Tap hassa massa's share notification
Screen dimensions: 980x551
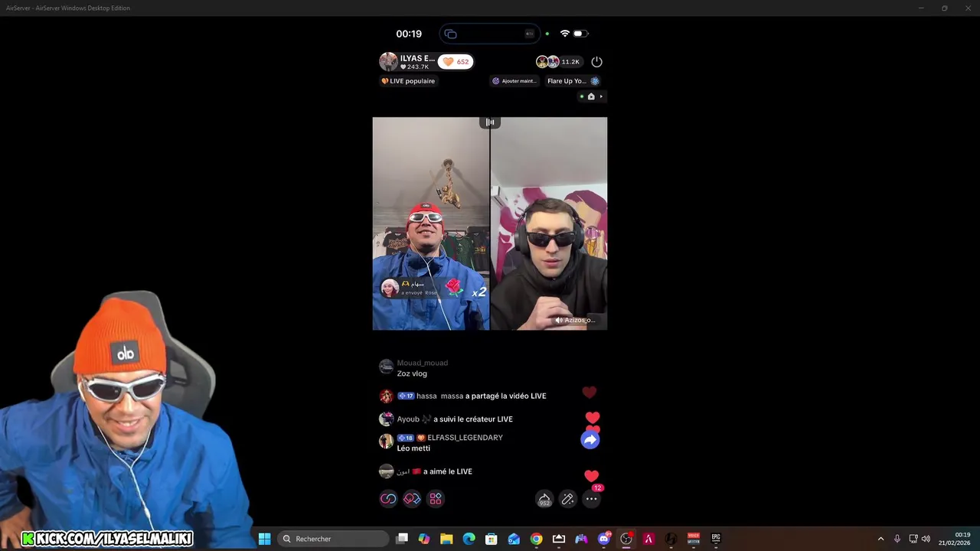click(x=463, y=396)
